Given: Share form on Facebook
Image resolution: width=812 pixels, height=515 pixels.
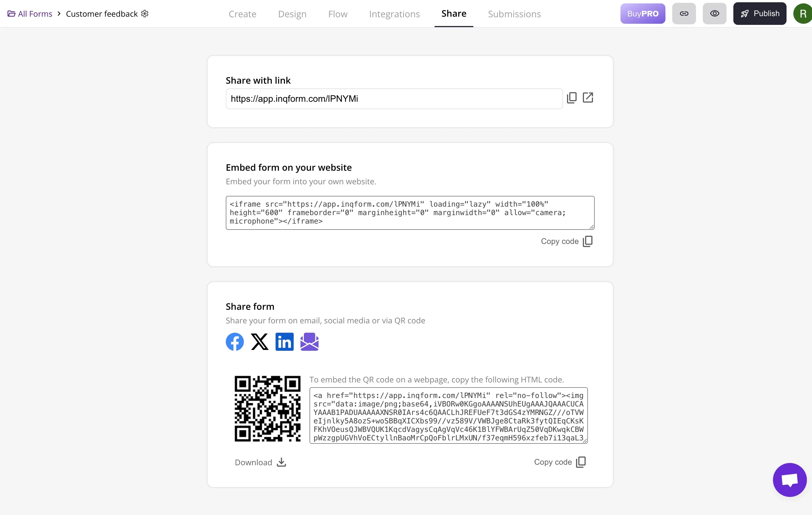Looking at the screenshot, I should pyautogui.click(x=235, y=341).
